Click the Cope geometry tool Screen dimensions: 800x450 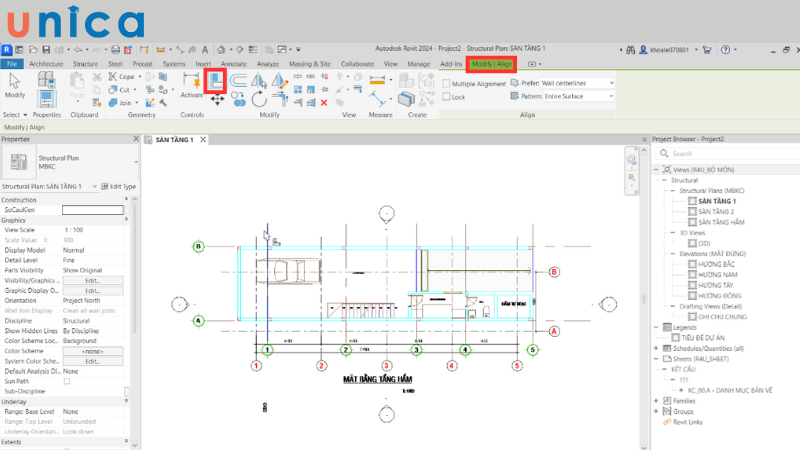pyautogui.click(x=121, y=77)
